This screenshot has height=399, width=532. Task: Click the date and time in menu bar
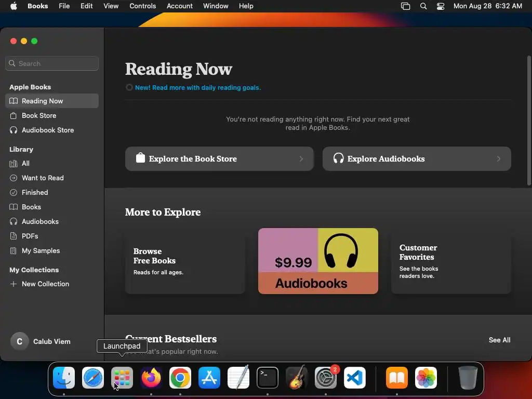[487, 6]
